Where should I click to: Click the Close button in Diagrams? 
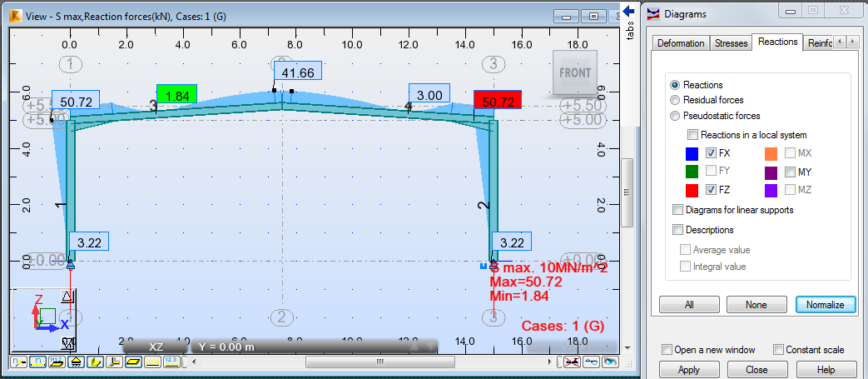[x=756, y=370]
